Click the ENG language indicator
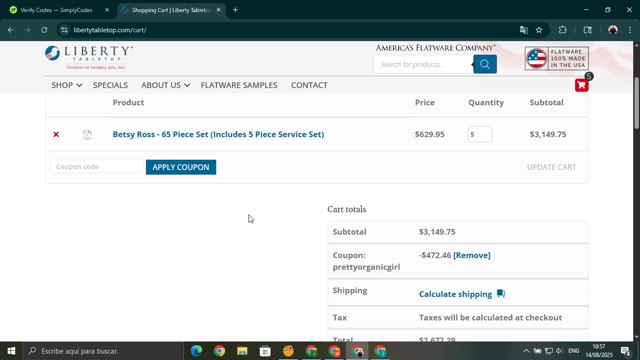The image size is (640, 360). pos(573,351)
